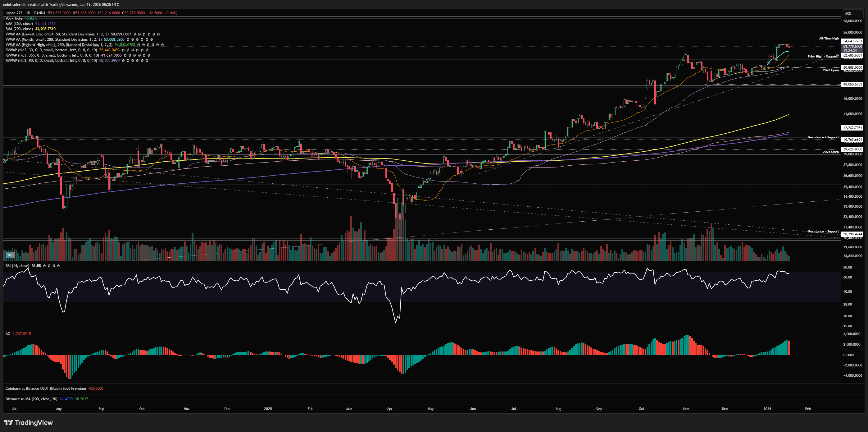Click the 50,508.0000 price axis tag
This screenshot has height=432, width=868.
click(852, 67)
